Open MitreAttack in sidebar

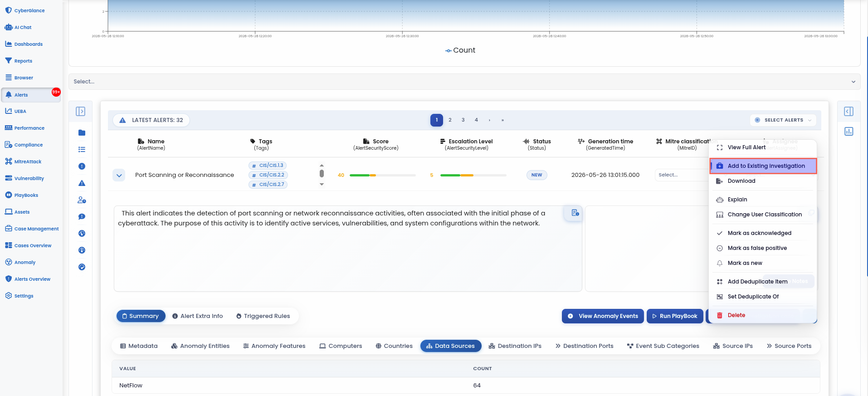[x=27, y=161]
